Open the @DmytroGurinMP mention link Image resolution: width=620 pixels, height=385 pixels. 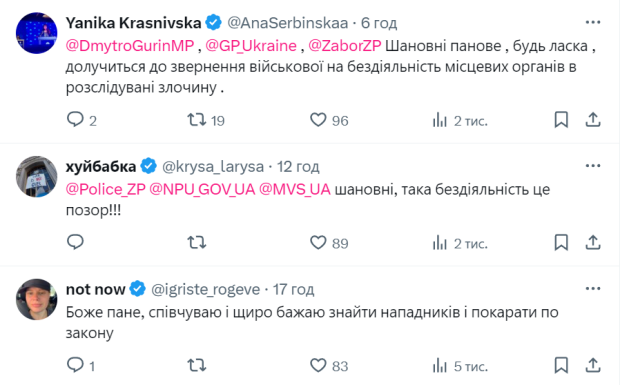tap(130, 46)
